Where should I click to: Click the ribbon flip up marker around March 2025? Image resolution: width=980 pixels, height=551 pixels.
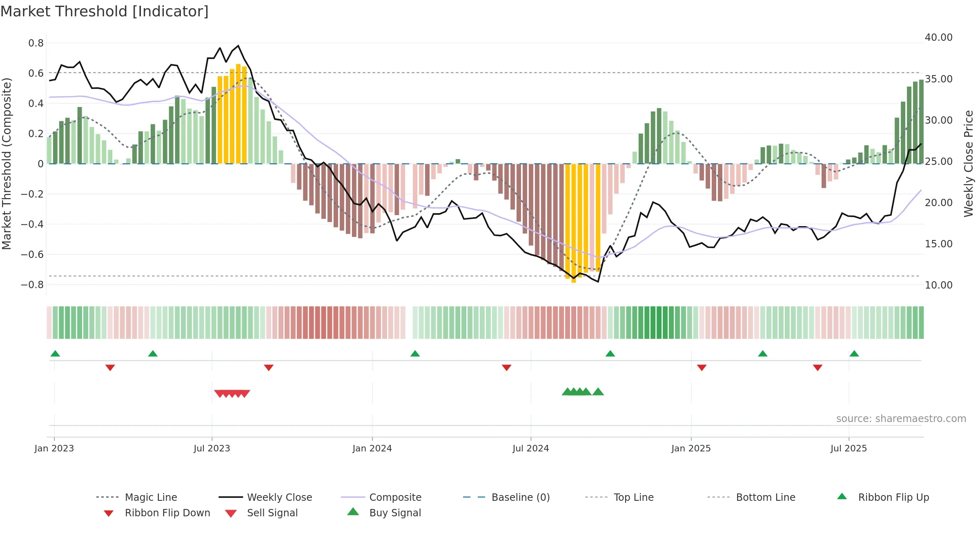pyautogui.click(x=763, y=353)
